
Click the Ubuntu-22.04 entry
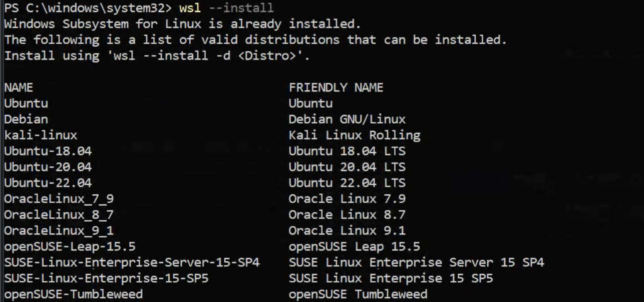pyautogui.click(x=48, y=183)
